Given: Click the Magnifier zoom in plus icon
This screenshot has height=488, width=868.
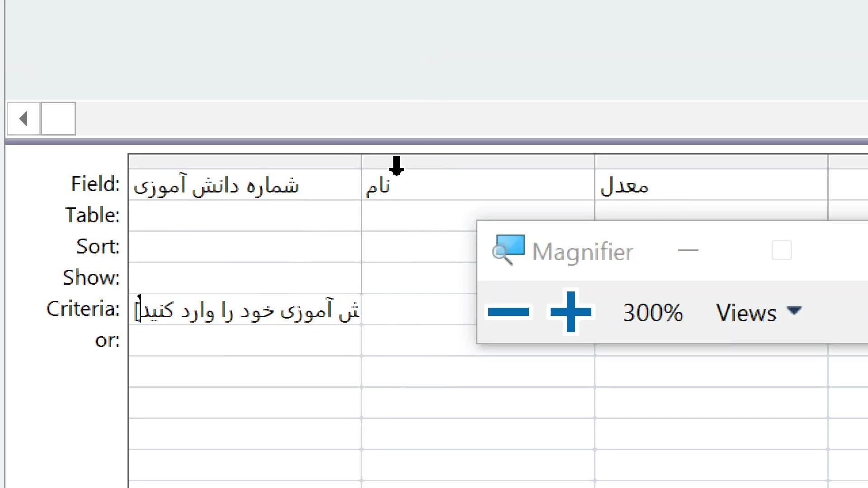Looking at the screenshot, I should point(571,312).
